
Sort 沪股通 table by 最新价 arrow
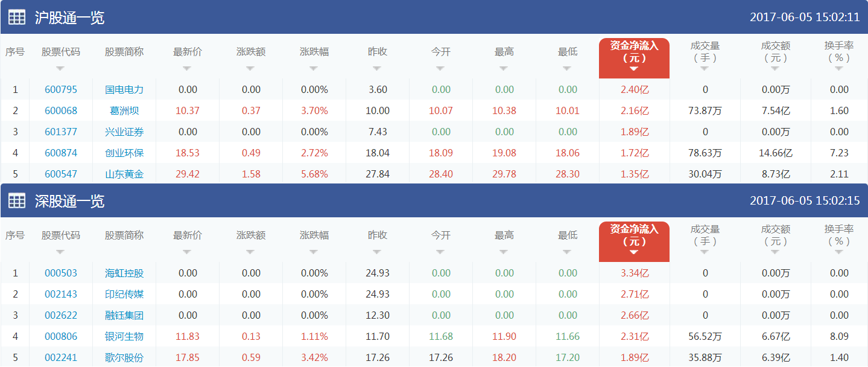(x=187, y=68)
